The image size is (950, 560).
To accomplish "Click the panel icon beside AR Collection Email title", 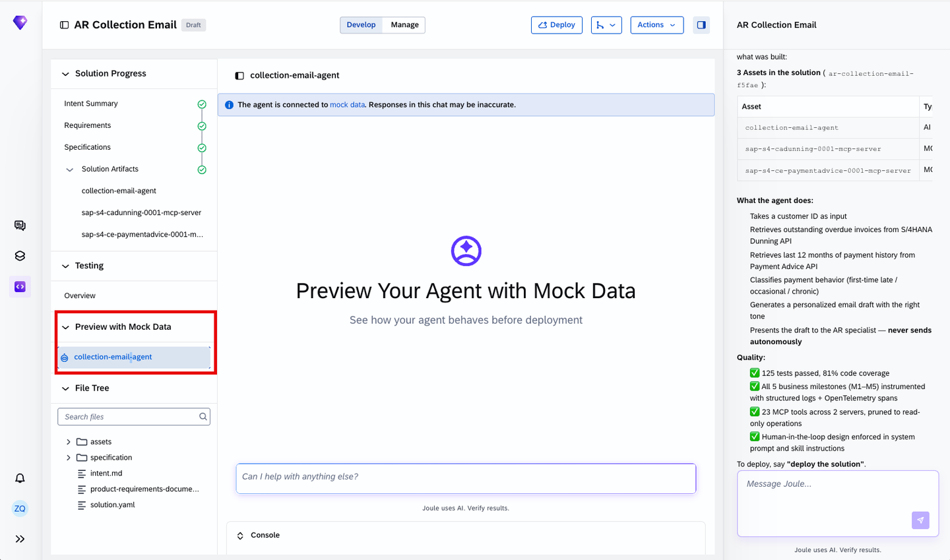I will 64,25.
